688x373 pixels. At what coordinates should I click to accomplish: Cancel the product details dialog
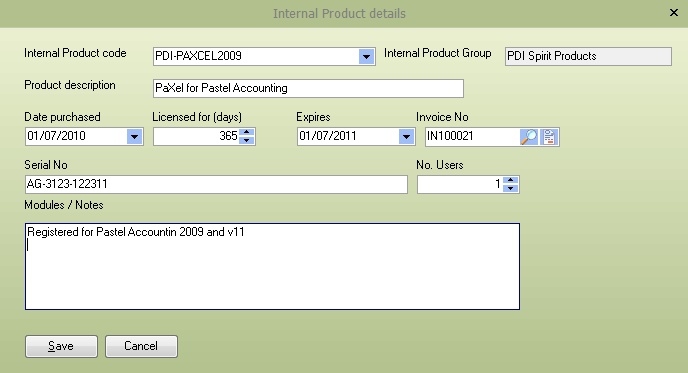tap(141, 346)
